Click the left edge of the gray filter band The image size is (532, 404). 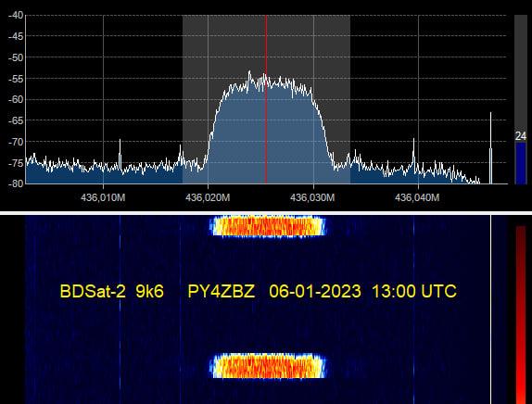[183, 99]
